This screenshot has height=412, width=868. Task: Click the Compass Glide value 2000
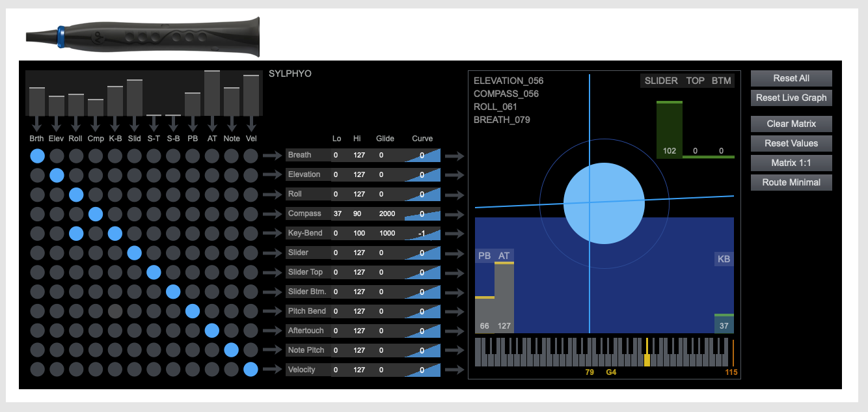pyautogui.click(x=387, y=213)
